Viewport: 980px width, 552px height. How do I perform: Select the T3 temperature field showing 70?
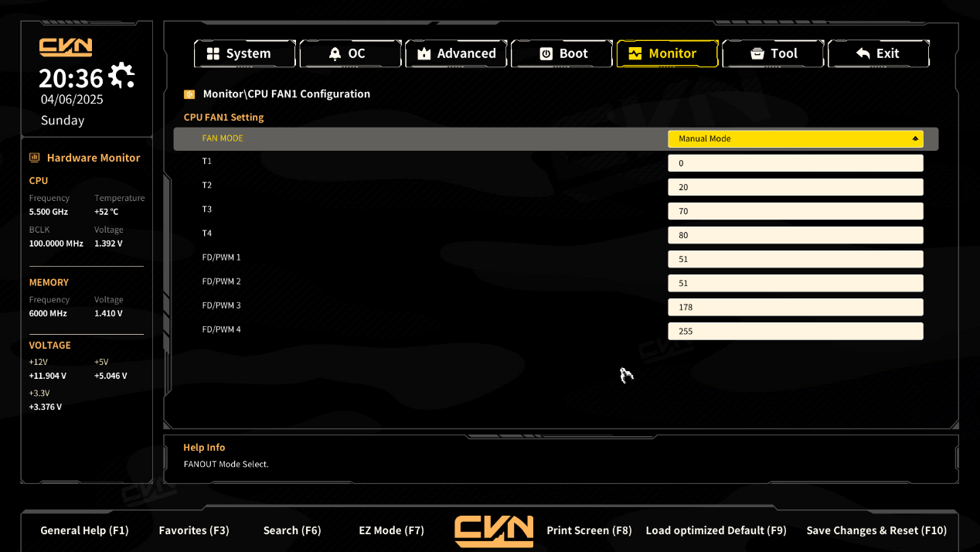pyautogui.click(x=795, y=211)
